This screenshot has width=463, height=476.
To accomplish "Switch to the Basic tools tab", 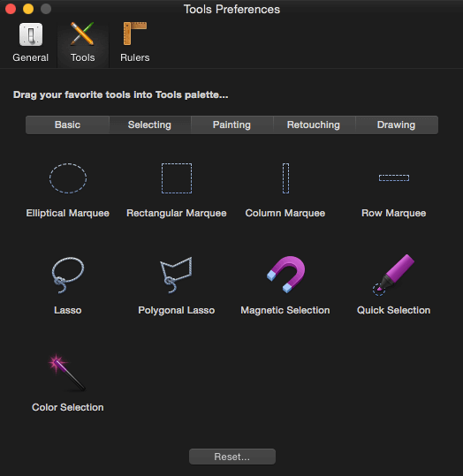I will 67,125.
